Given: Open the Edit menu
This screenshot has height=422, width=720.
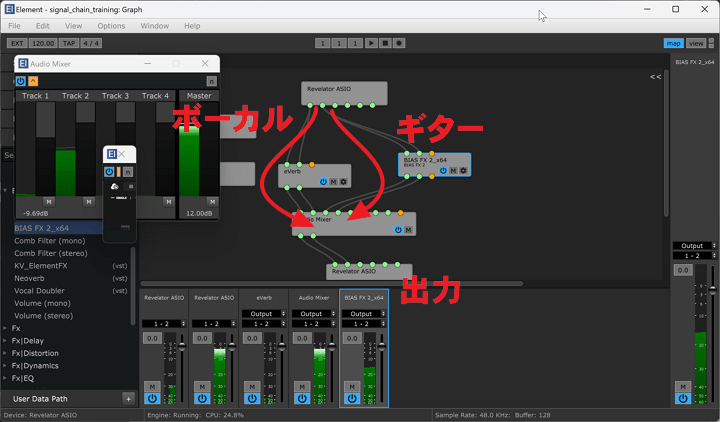Looking at the screenshot, I should [x=43, y=26].
